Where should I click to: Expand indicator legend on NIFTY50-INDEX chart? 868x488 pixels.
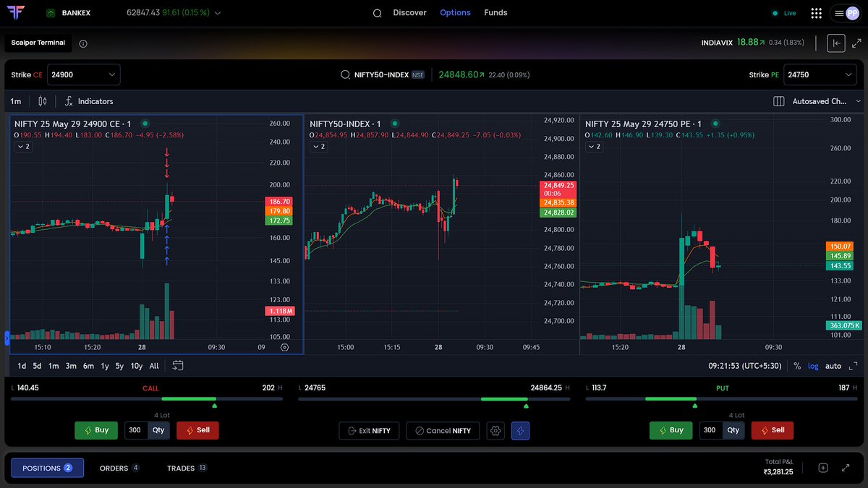tap(318, 147)
